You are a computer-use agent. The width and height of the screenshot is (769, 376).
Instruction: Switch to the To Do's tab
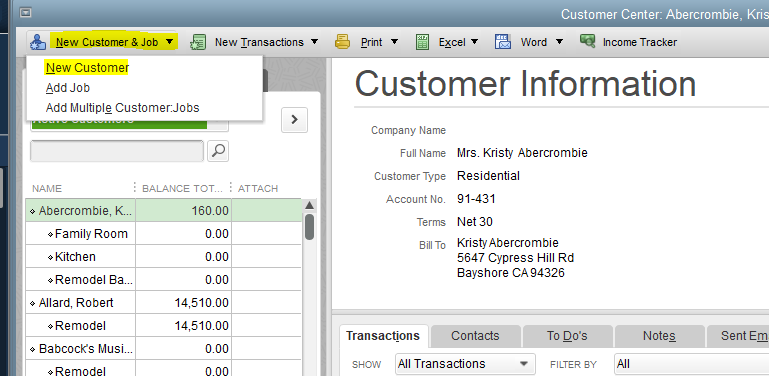(x=567, y=336)
